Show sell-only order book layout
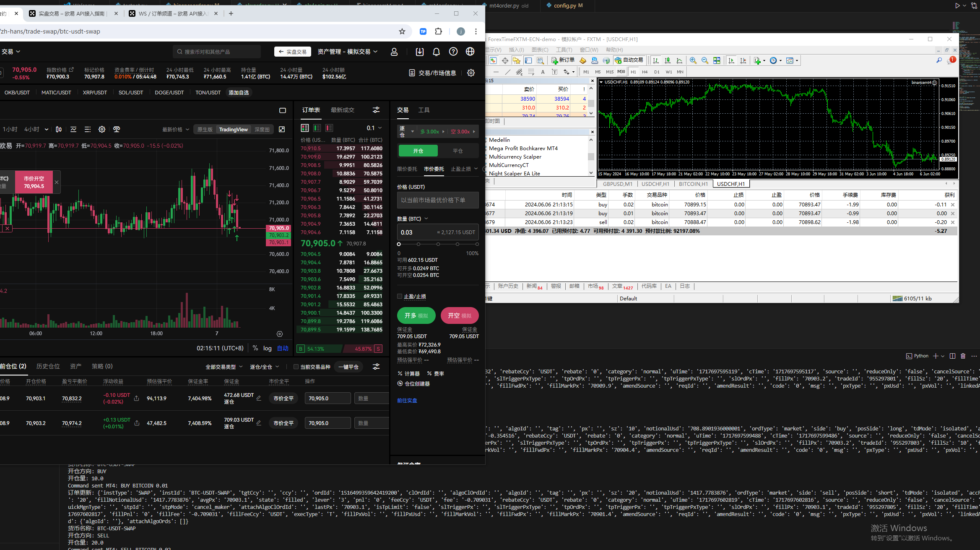980x550 pixels. (x=329, y=128)
